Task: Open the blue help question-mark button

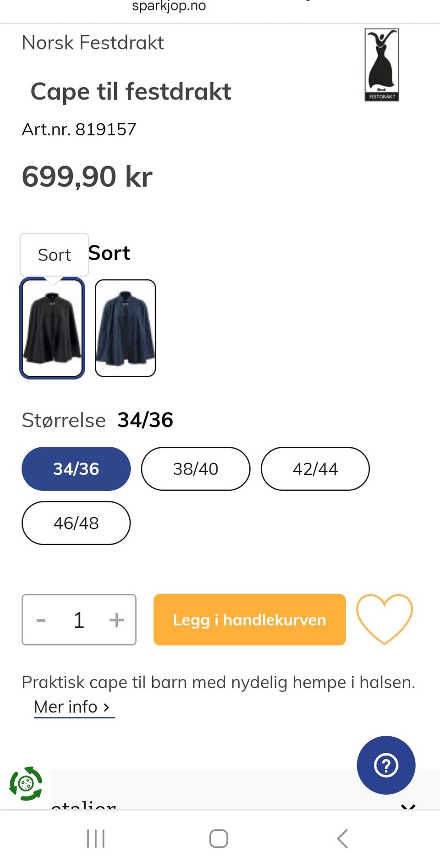Action: click(386, 765)
